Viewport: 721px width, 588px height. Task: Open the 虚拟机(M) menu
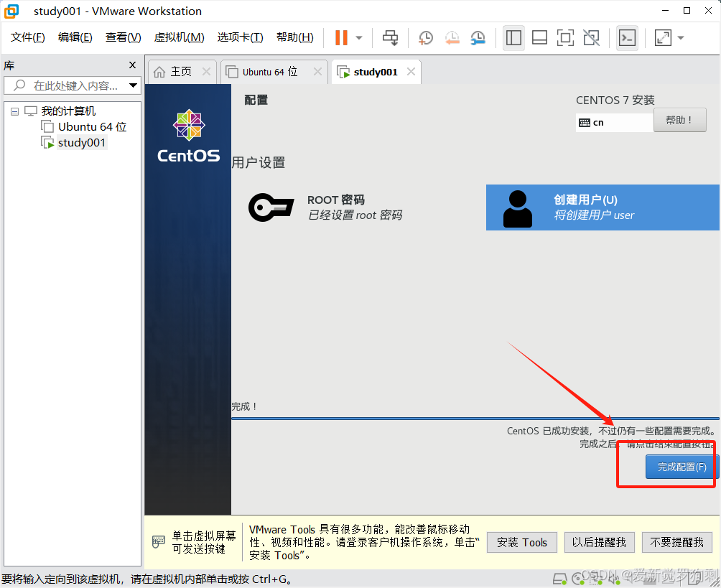click(x=180, y=37)
